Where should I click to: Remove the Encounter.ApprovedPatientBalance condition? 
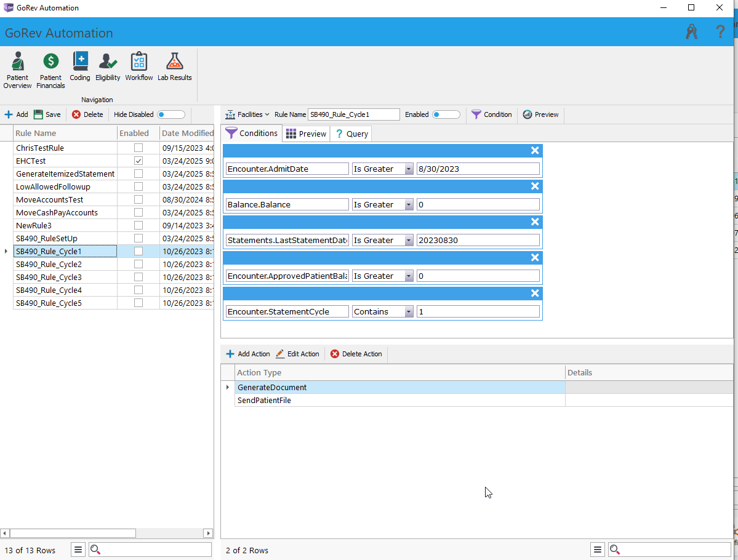point(535,258)
